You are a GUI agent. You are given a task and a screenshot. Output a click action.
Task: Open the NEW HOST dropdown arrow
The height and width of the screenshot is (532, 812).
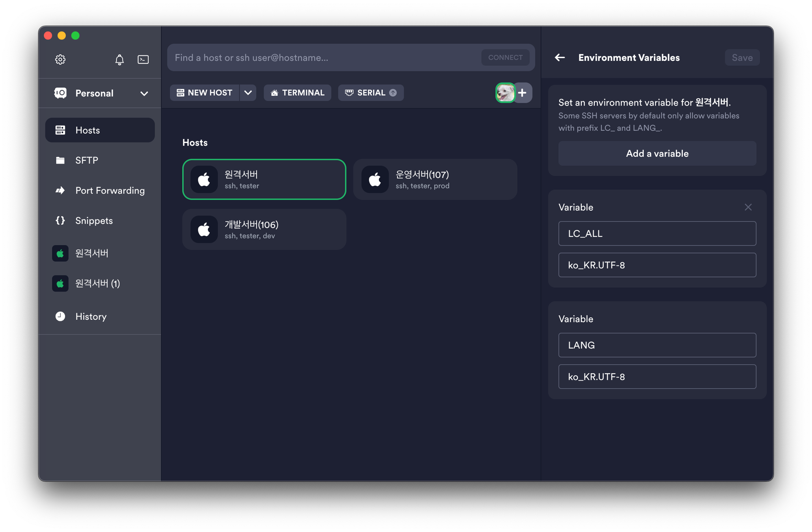(248, 93)
